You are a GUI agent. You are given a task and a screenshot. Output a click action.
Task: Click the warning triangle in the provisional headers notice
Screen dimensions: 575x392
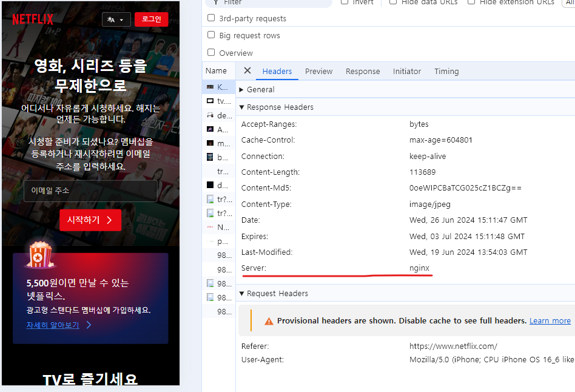[269, 321]
